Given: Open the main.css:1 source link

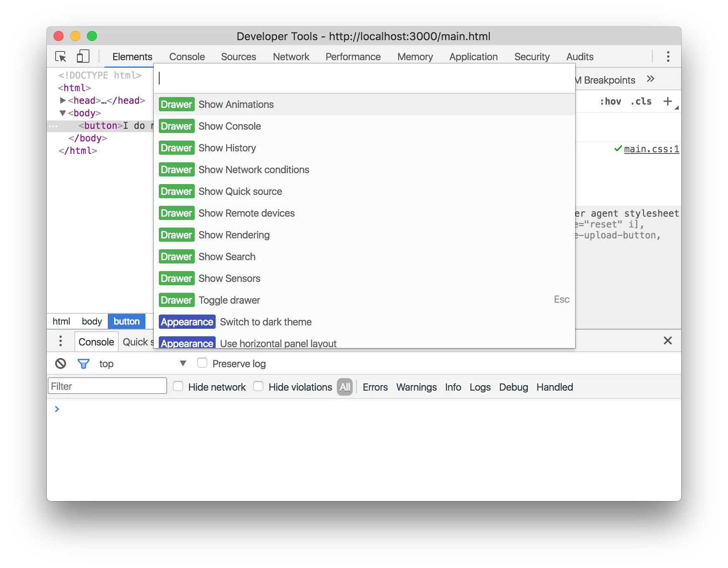Looking at the screenshot, I should pyautogui.click(x=651, y=149).
